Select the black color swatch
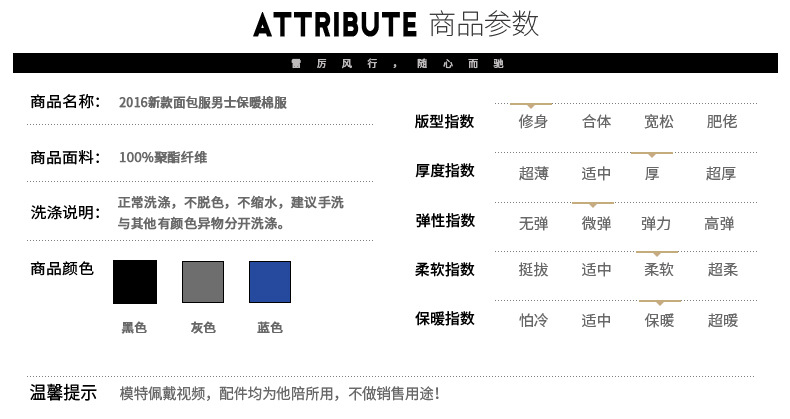This screenshot has width=790, height=419. pyautogui.click(x=135, y=282)
